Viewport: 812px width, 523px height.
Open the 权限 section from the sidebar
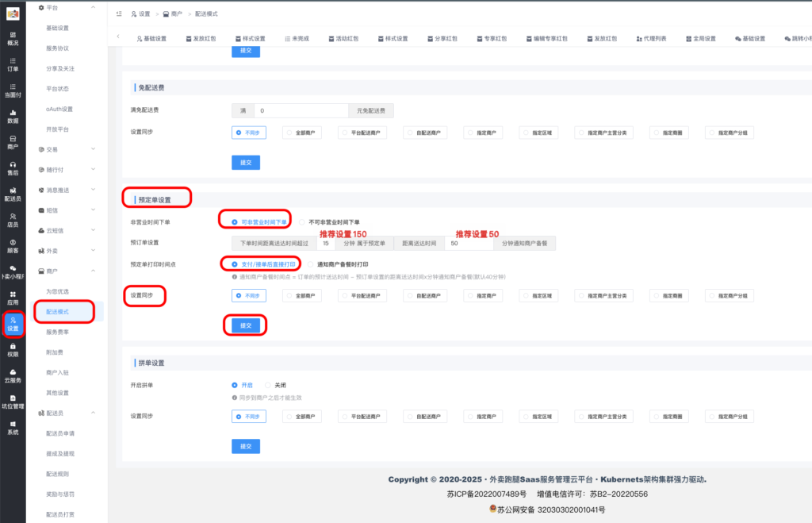(x=12, y=349)
